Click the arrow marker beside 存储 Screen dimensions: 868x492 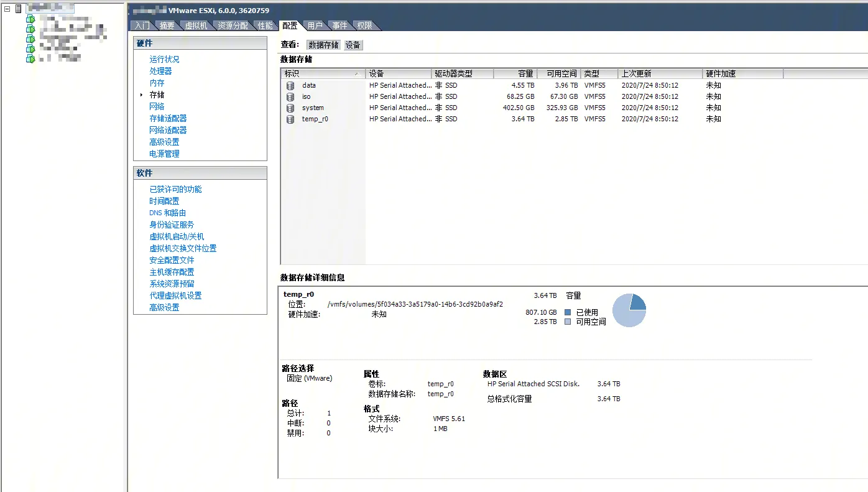142,95
